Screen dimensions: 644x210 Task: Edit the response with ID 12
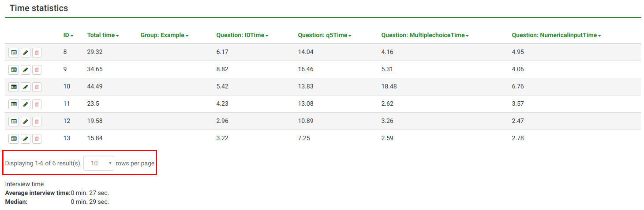coord(26,122)
